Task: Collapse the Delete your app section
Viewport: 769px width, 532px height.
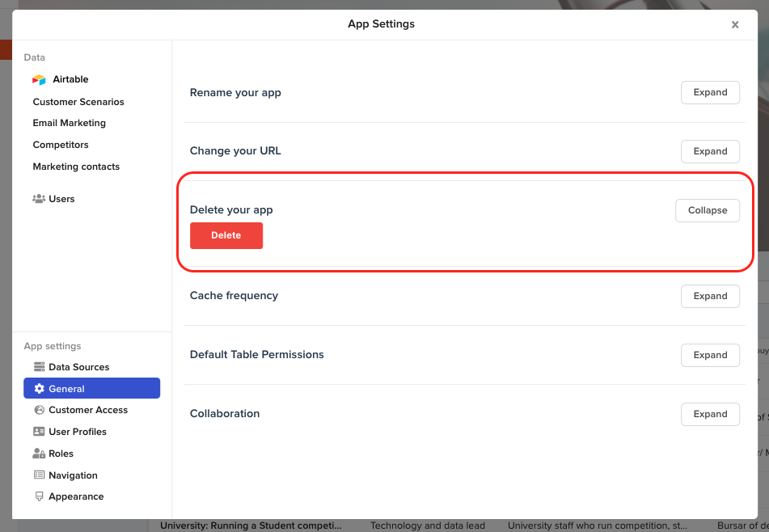Action: pos(708,210)
